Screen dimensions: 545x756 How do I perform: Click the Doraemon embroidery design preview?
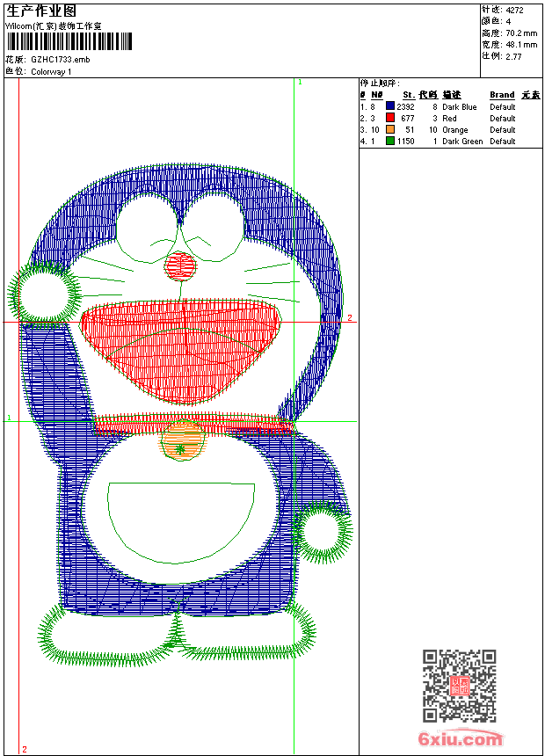click(x=179, y=415)
